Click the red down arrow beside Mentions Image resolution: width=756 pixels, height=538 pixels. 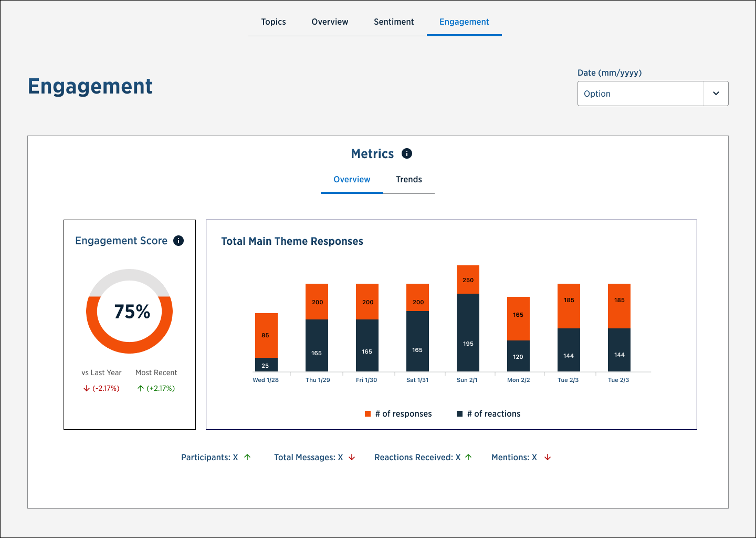pyautogui.click(x=548, y=458)
